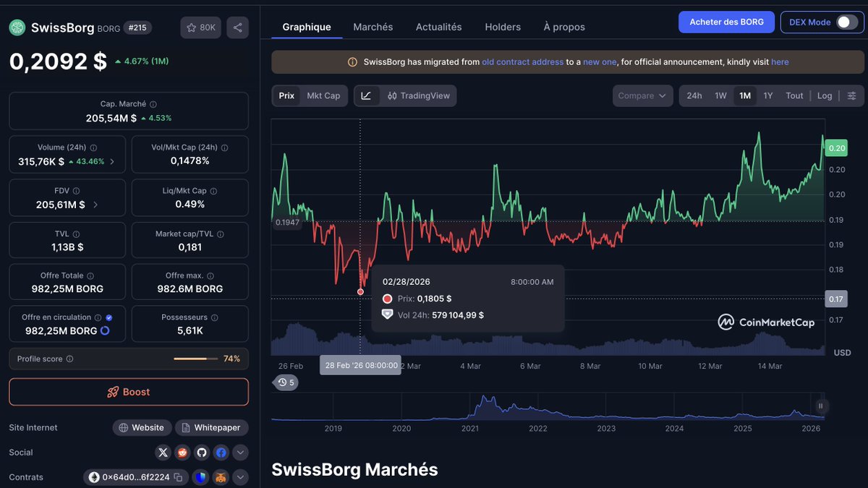The image size is (868, 488).
Task: Add BORG to MetaMask via fox icon
Action: pos(221,478)
